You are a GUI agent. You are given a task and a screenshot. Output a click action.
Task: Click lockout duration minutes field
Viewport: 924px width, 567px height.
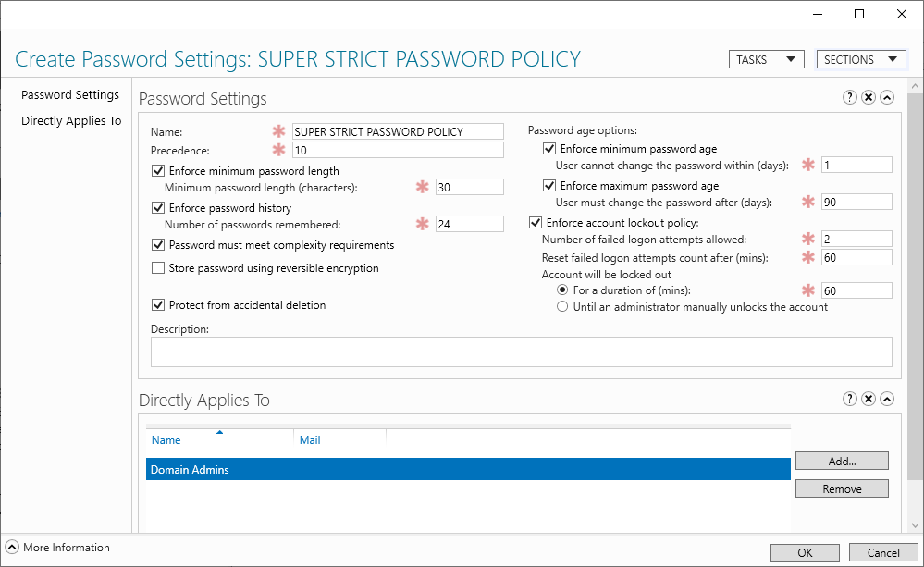click(x=856, y=290)
